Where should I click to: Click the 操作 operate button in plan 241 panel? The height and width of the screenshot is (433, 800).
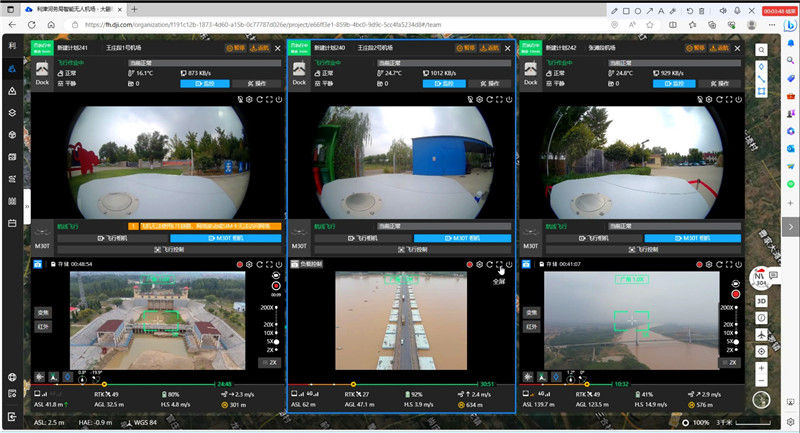(x=257, y=84)
